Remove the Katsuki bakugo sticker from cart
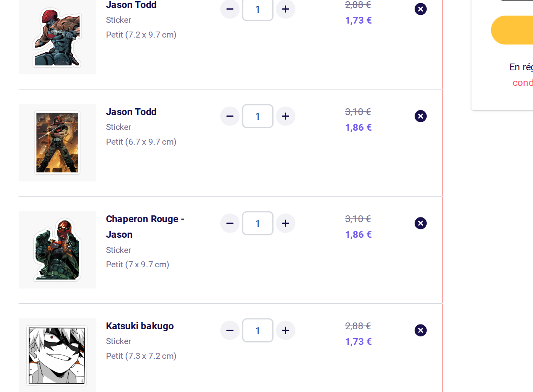Screen dimensions: 533x392 coord(421,330)
